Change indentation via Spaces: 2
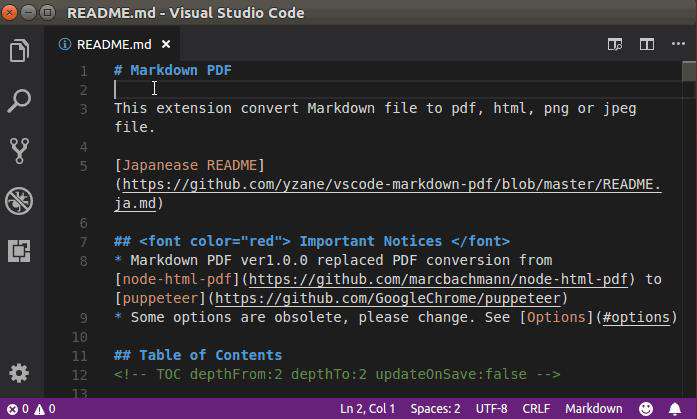Viewport: 697px width, 419px height. click(436, 409)
